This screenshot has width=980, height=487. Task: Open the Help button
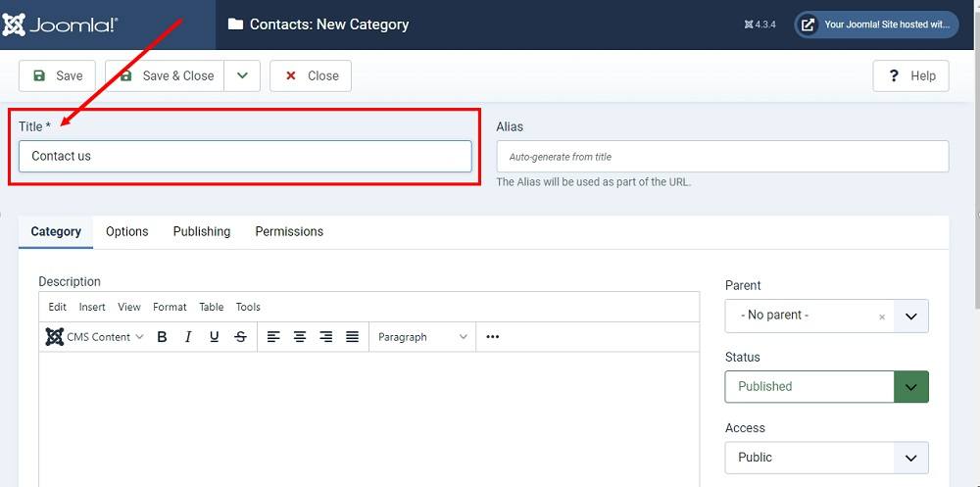(910, 75)
